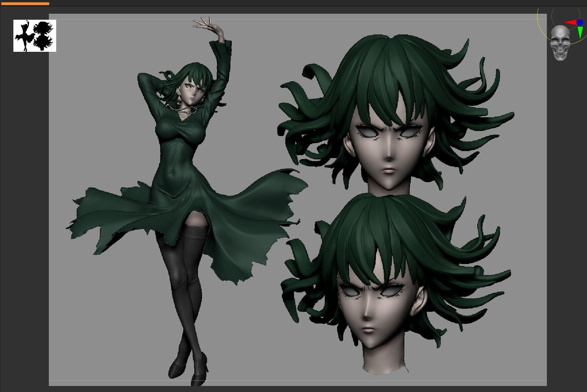The height and width of the screenshot is (392, 587).
Task: Open the silhouette reference thumbnail
Action: 34,36
